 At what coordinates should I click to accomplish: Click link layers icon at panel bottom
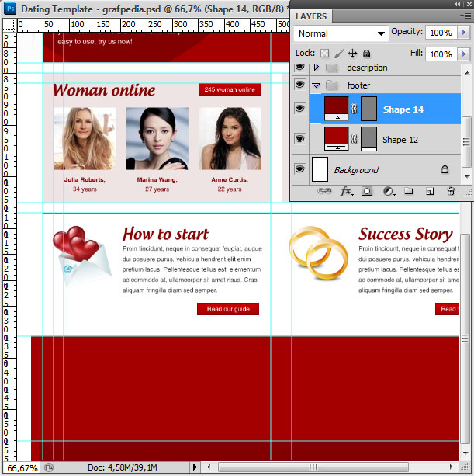(x=324, y=191)
